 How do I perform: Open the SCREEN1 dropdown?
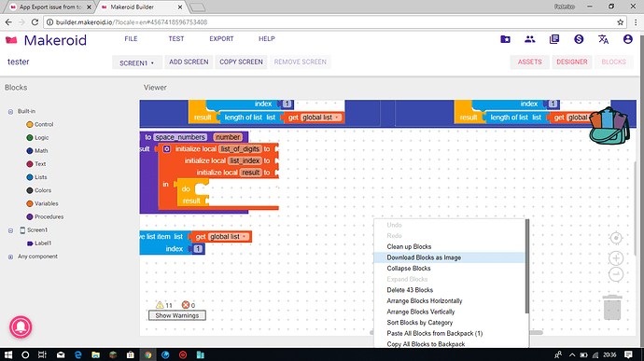coord(137,62)
